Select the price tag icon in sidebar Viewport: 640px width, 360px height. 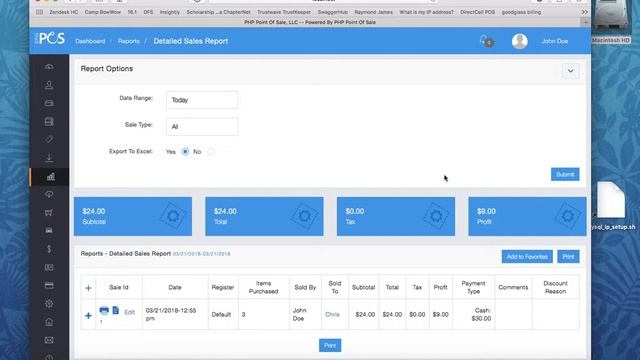click(49, 140)
